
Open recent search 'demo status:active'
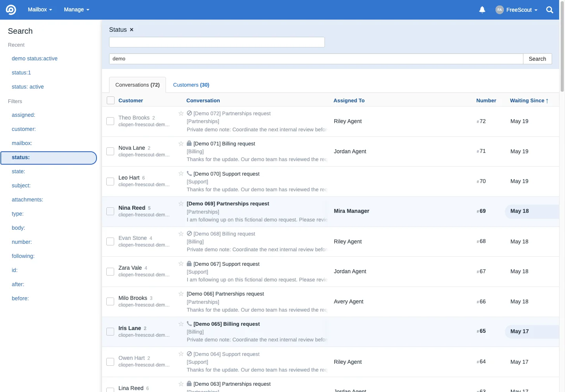pyautogui.click(x=35, y=58)
